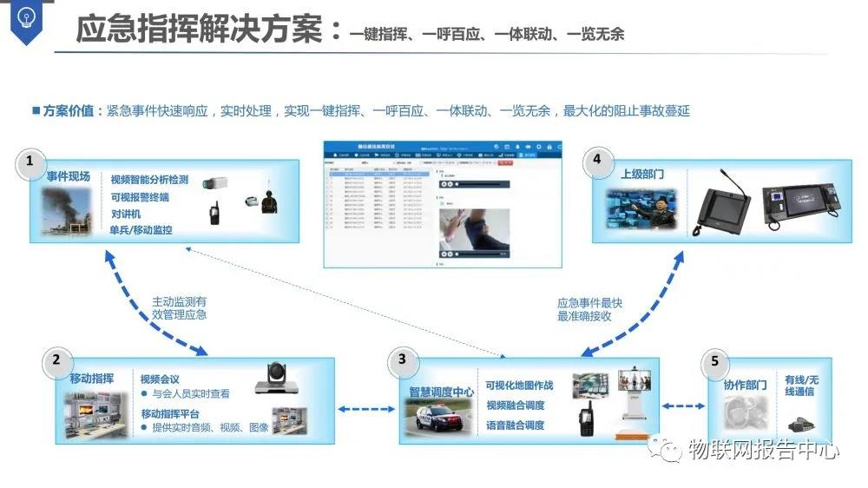Click the bell icon in the dispatch software header
This screenshot has width=868, height=488.
(517, 147)
